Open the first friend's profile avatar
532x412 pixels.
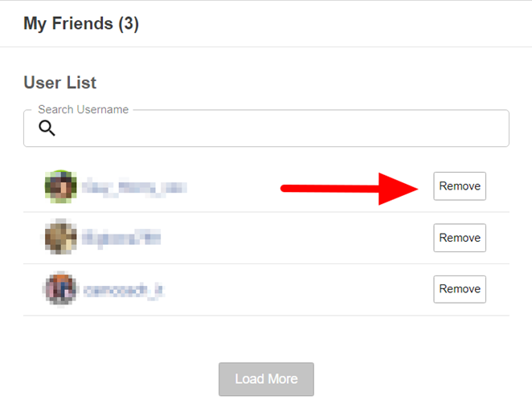(x=60, y=187)
